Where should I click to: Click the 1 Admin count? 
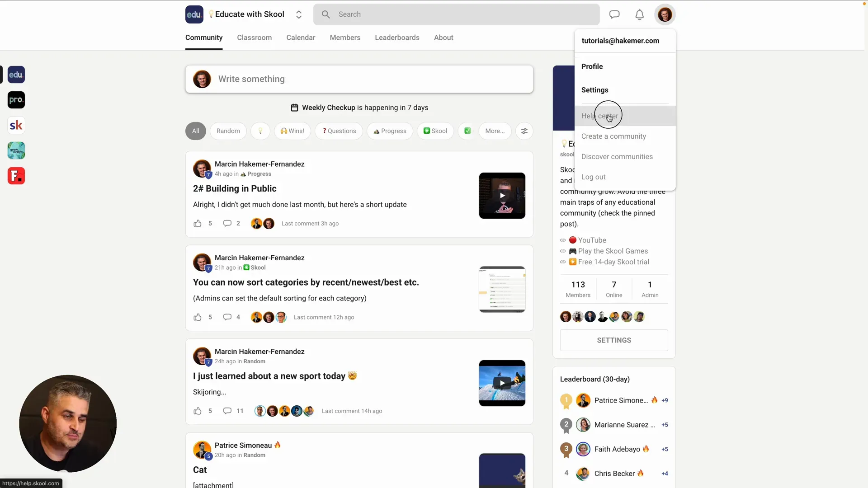pos(650,289)
